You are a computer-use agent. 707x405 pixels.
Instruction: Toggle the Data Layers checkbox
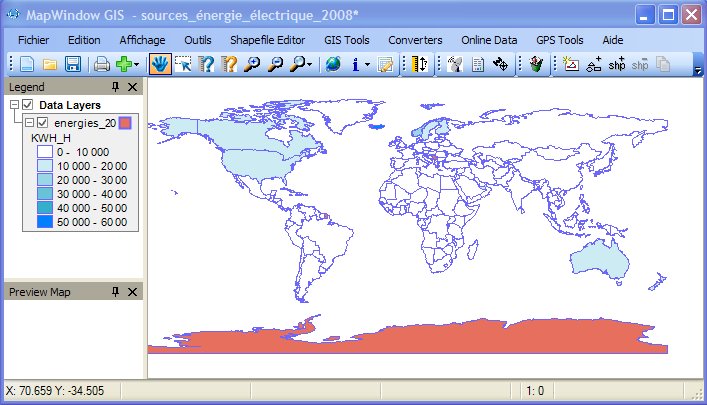click(28, 105)
